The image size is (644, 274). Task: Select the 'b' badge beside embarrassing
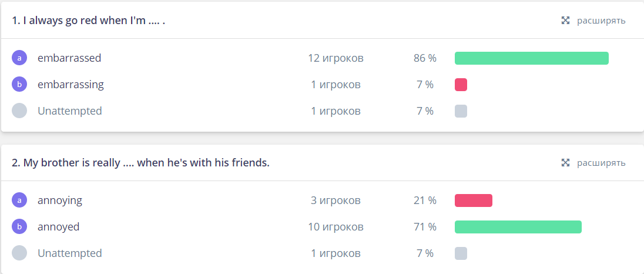19,84
